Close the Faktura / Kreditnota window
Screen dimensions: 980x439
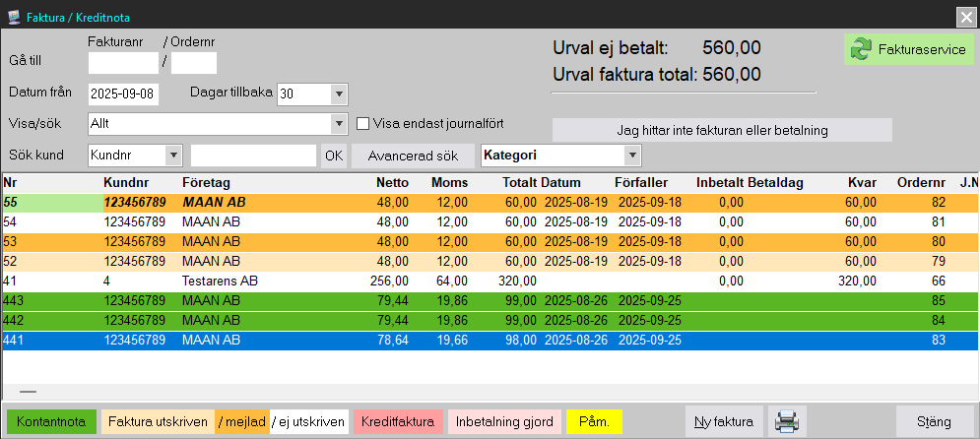(x=965, y=18)
